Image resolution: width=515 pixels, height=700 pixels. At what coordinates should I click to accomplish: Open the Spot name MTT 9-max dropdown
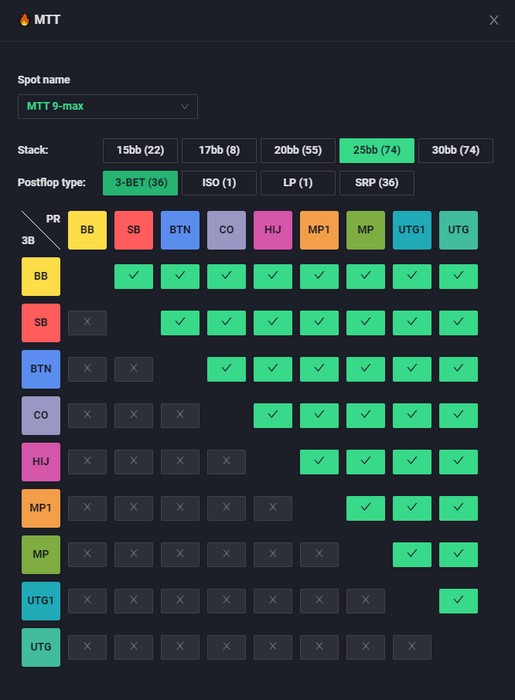pyautogui.click(x=108, y=106)
